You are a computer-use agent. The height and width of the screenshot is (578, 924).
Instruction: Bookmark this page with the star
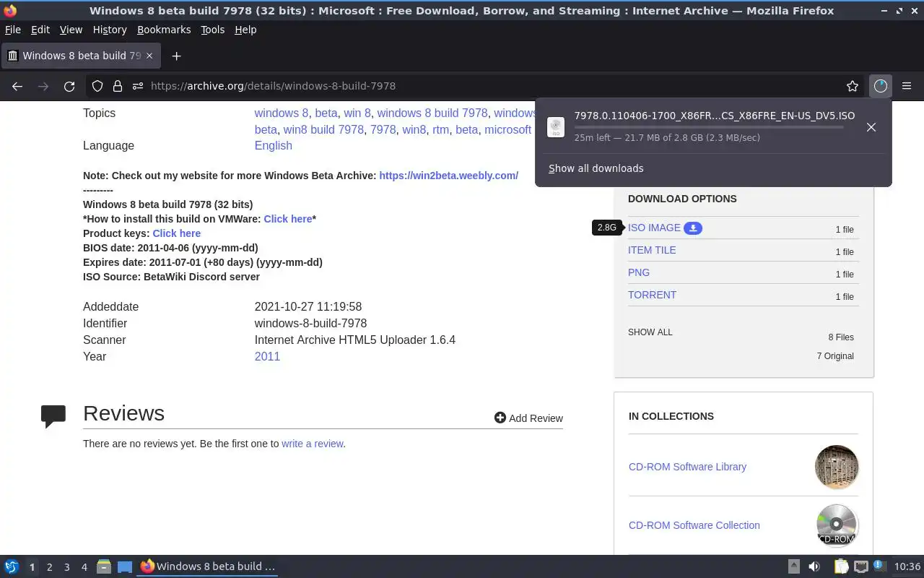(853, 86)
